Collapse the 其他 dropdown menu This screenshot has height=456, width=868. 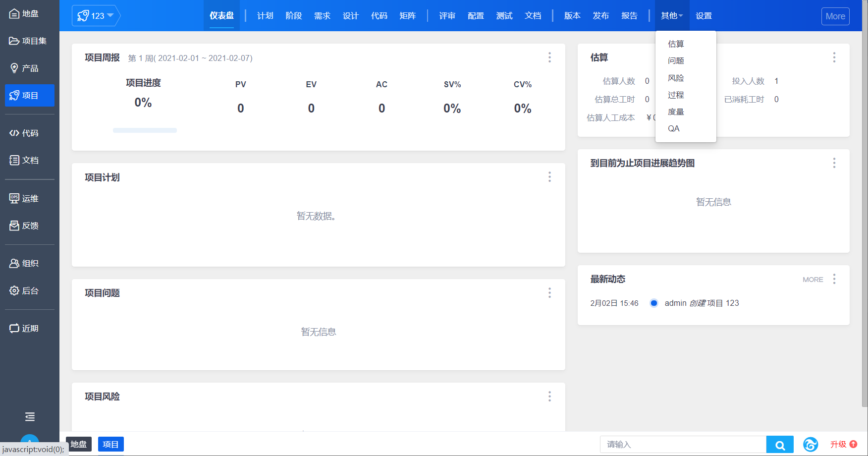tap(672, 16)
